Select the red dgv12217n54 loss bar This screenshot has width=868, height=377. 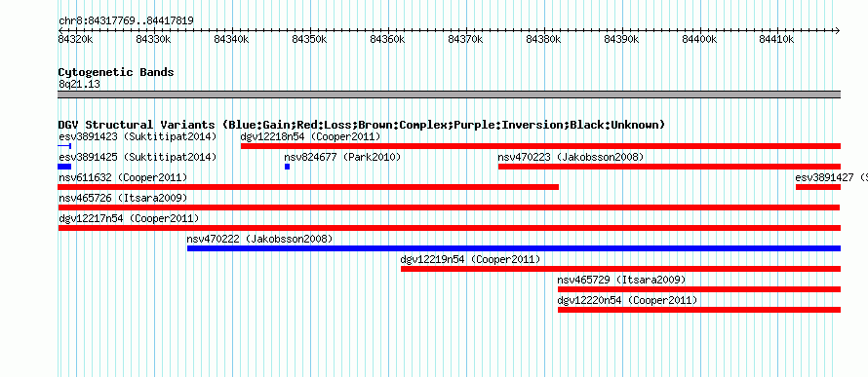tap(450, 228)
